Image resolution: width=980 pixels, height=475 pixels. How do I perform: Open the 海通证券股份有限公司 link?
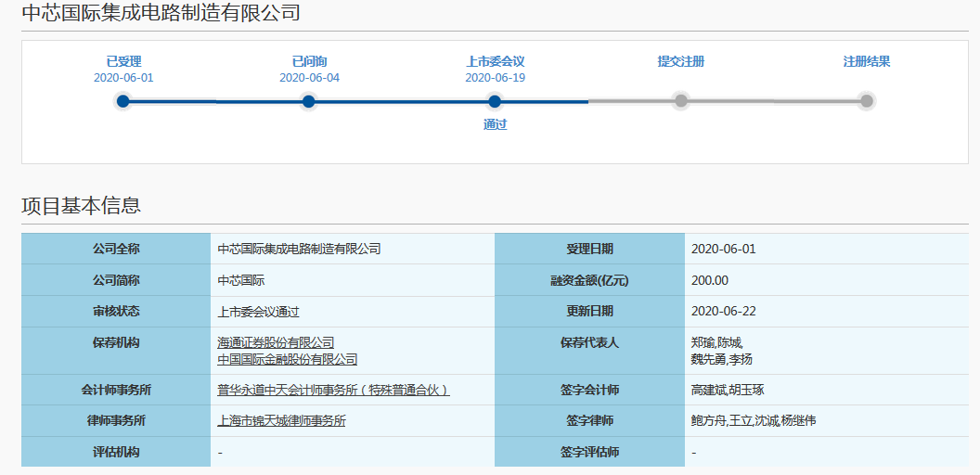tap(276, 343)
